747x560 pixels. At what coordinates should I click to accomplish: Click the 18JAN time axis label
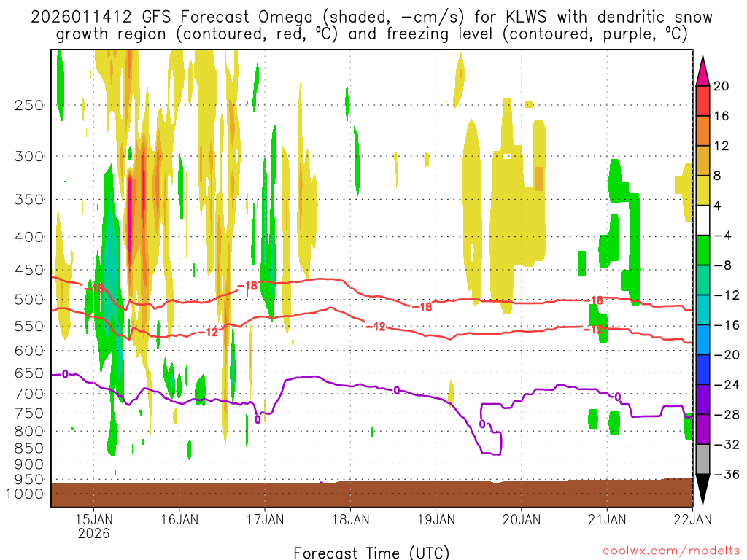click(x=351, y=519)
